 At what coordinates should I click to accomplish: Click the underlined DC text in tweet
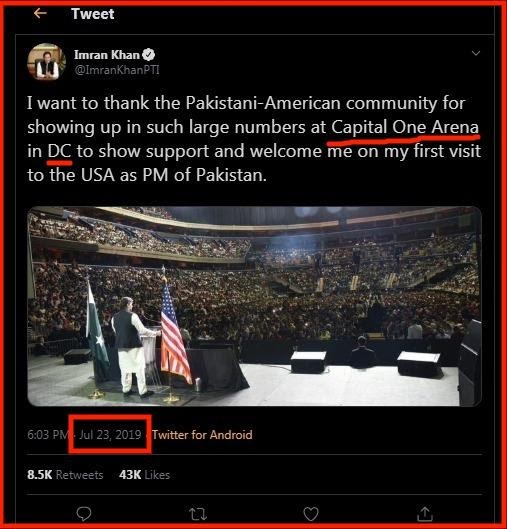tap(60, 151)
